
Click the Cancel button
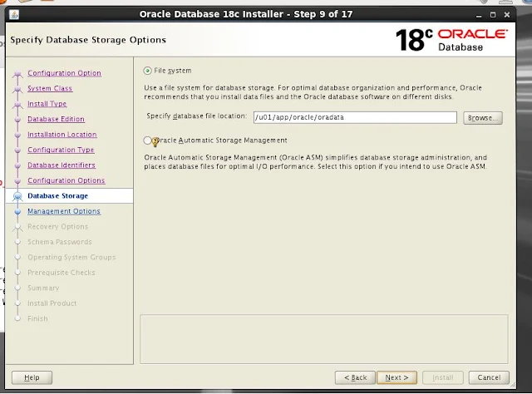click(x=489, y=377)
